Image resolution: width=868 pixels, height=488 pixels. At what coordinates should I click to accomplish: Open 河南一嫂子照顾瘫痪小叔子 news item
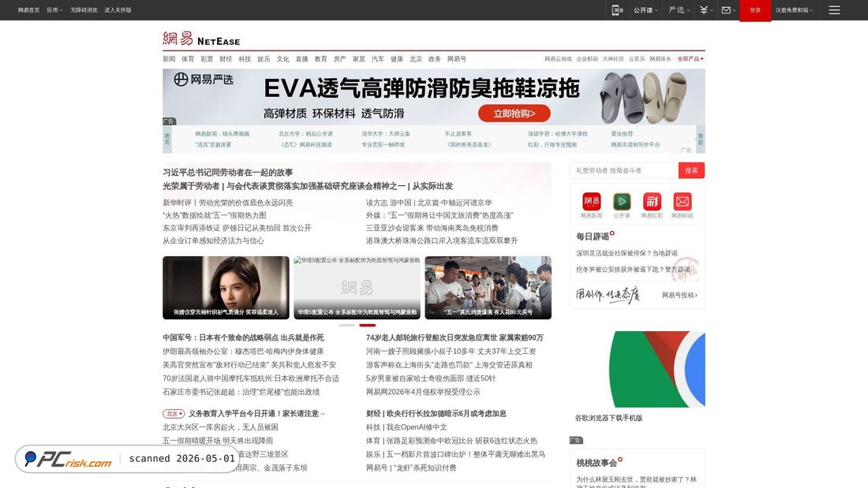pos(451,352)
